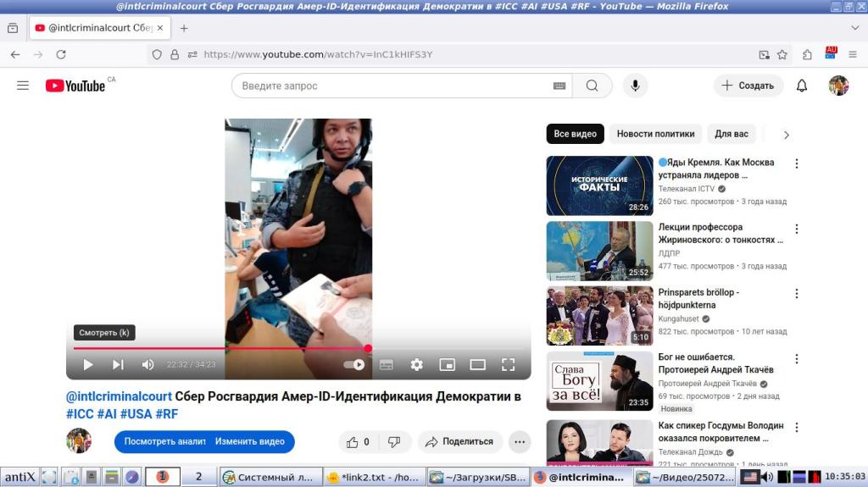The width and height of the screenshot is (868, 487).
Task: Open options for Яды Кремля video
Action: pyautogui.click(x=796, y=163)
